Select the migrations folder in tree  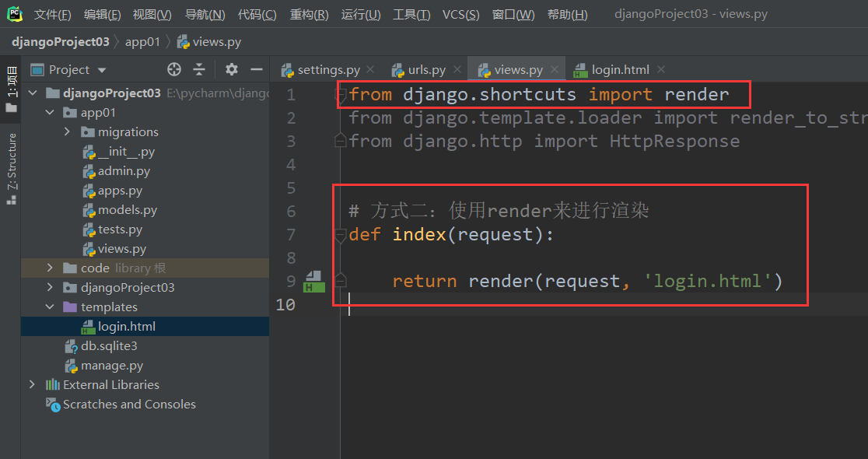pyautogui.click(x=128, y=131)
